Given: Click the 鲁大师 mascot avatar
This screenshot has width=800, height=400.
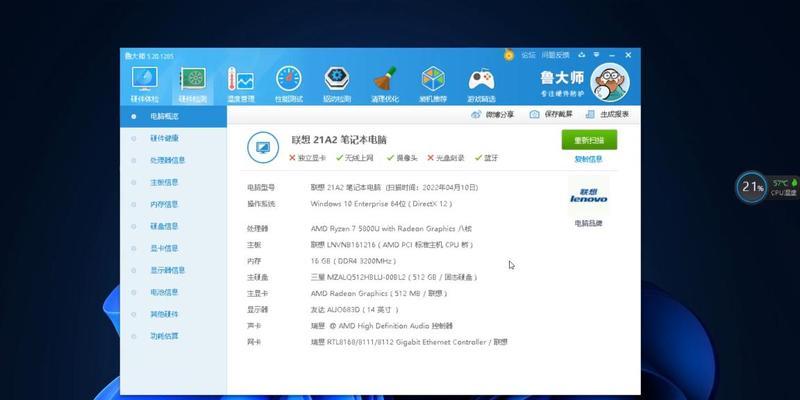Looking at the screenshot, I should coord(610,82).
